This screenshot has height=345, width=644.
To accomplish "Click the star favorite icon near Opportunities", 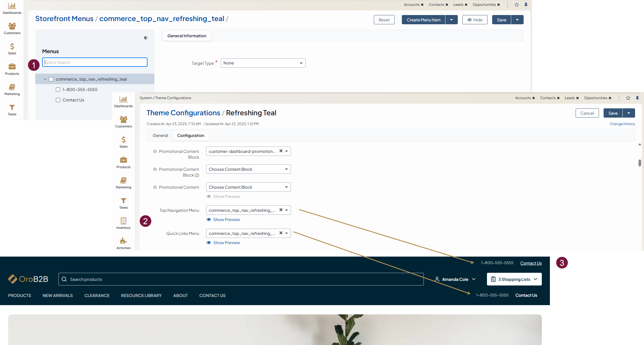I will pyautogui.click(x=516, y=5).
